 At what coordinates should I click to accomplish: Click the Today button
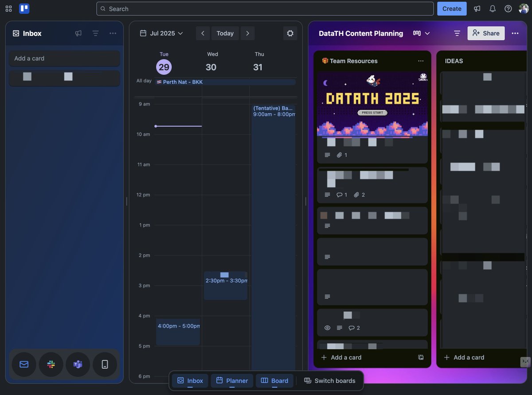tap(225, 33)
